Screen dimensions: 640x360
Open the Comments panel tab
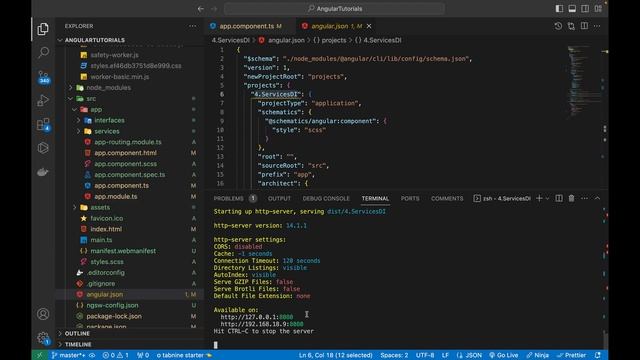447,198
